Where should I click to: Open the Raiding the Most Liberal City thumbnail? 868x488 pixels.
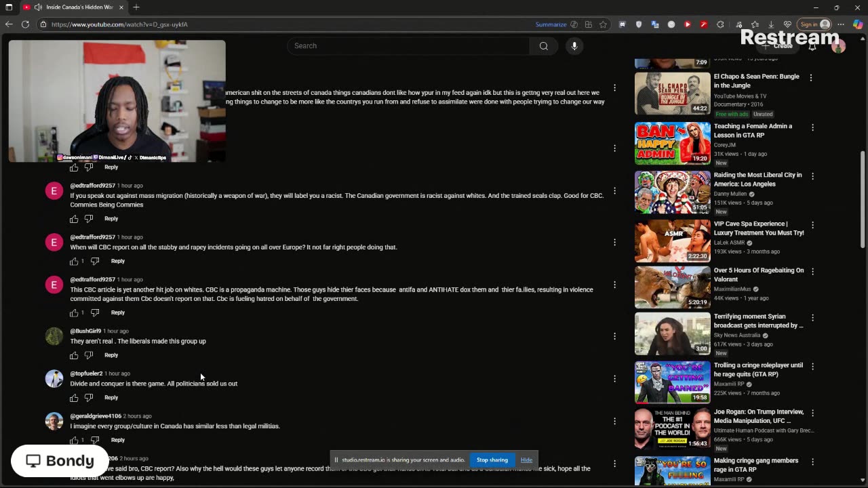(673, 192)
